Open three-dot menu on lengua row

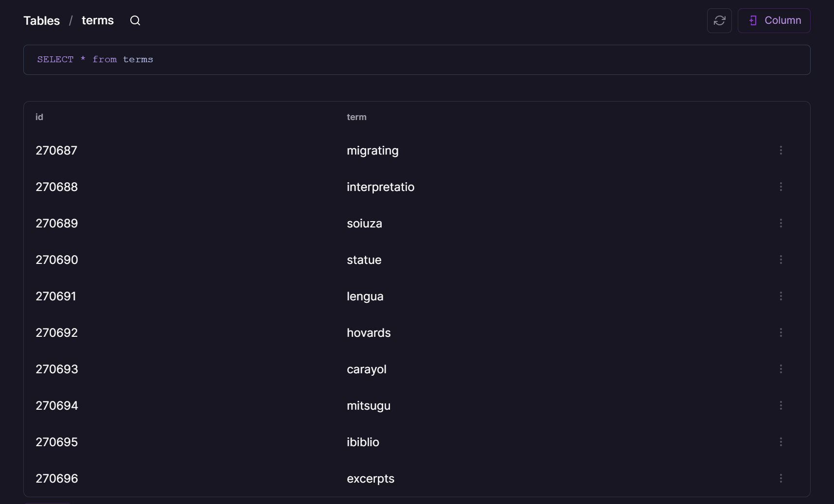(x=781, y=296)
